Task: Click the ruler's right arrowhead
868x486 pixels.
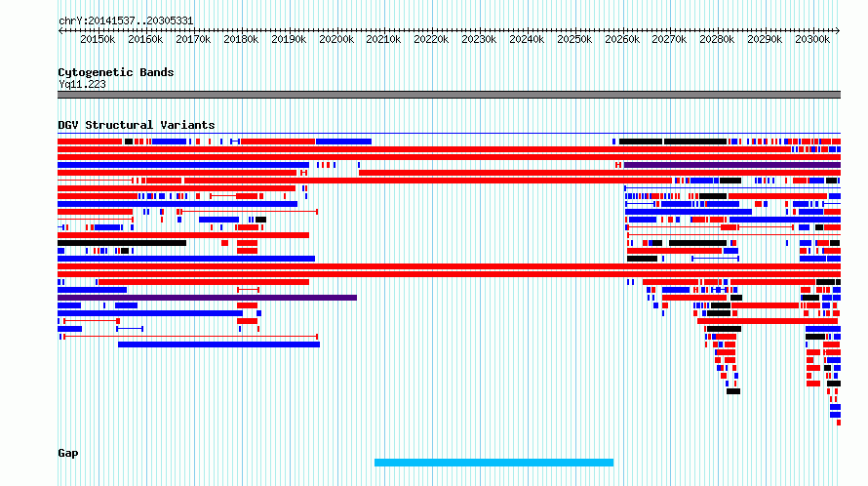Action: click(x=838, y=30)
